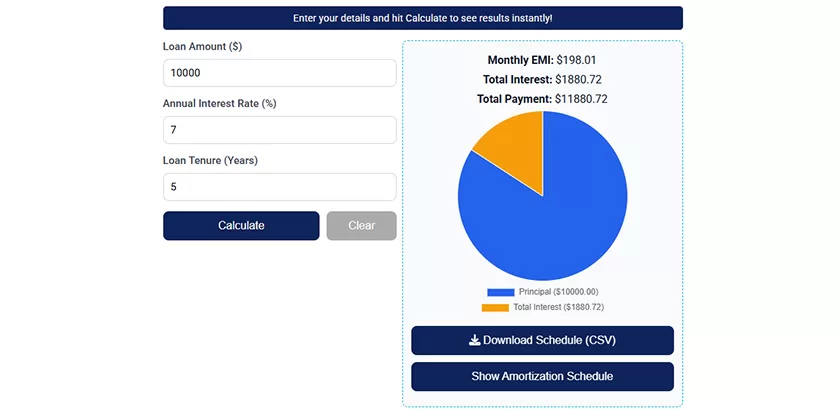Toggle the Principal ($10000.00) legend label
Image resolution: width=840 pixels, height=410 pixels.
pyautogui.click(x=558, y=292)
